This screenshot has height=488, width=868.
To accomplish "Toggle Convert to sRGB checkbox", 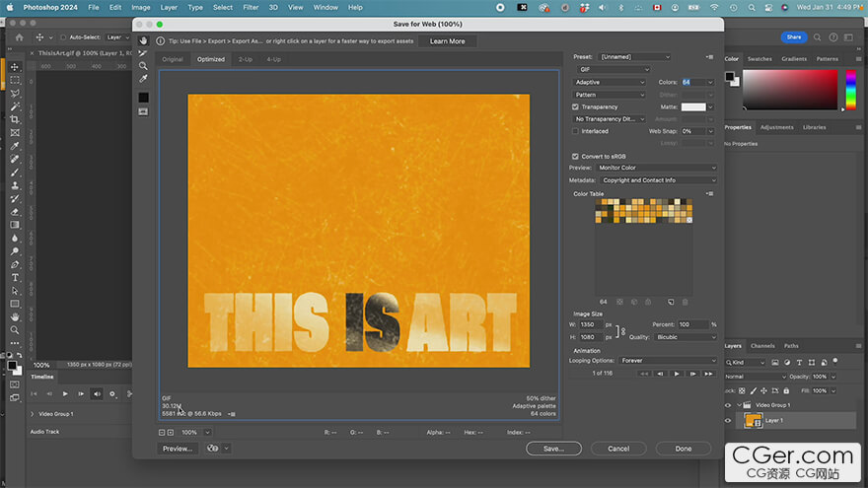I will [575, 156].
